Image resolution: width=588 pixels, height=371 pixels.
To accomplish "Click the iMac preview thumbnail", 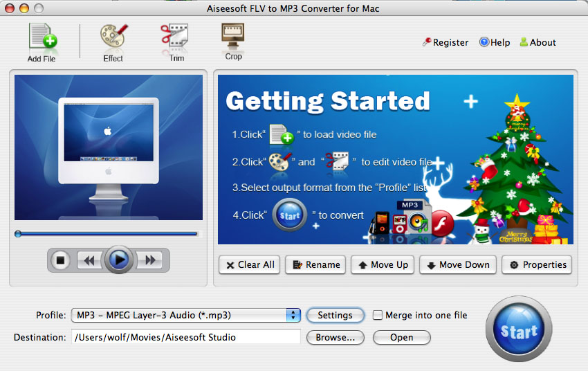I will click(x=109, y=147).
